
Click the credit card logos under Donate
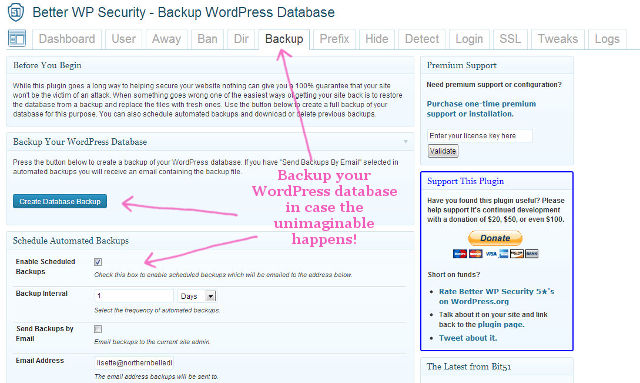[x=496, y=254]
